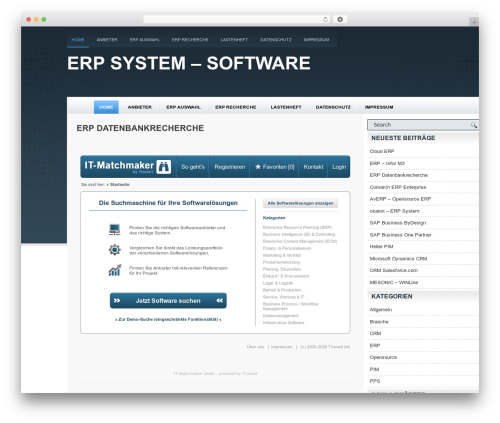Open the Opensource category

pos(383,357)
